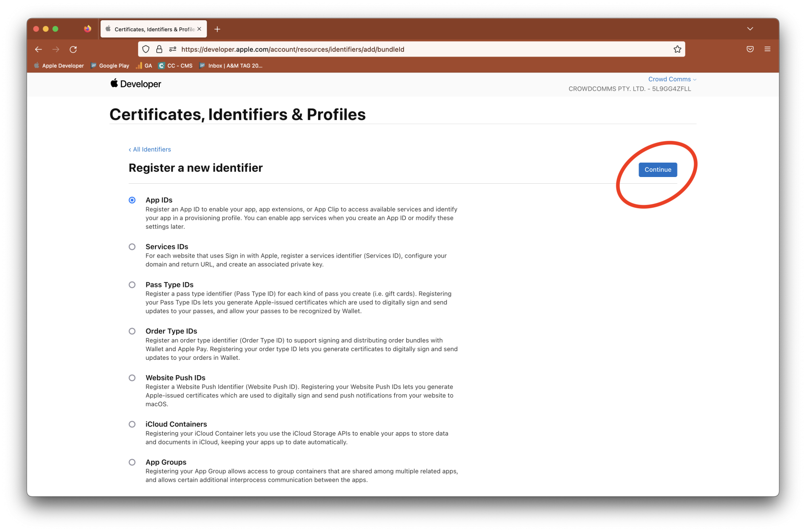
Task: Expand the Crowd Comms account dropdown
Action: click(672, 79)
